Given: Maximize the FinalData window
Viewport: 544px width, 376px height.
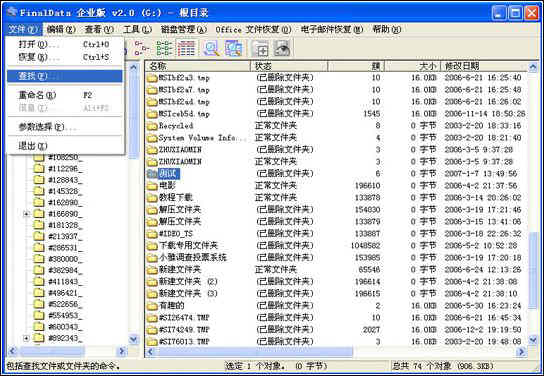Looking at the screenshot, I should click(516, 13).
